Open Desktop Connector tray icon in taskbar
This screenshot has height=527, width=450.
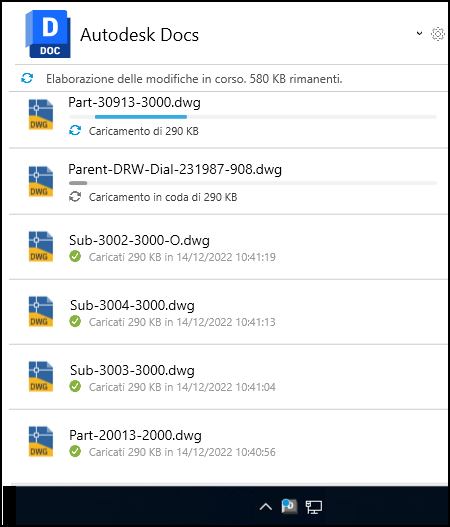[x=289, y=506]
